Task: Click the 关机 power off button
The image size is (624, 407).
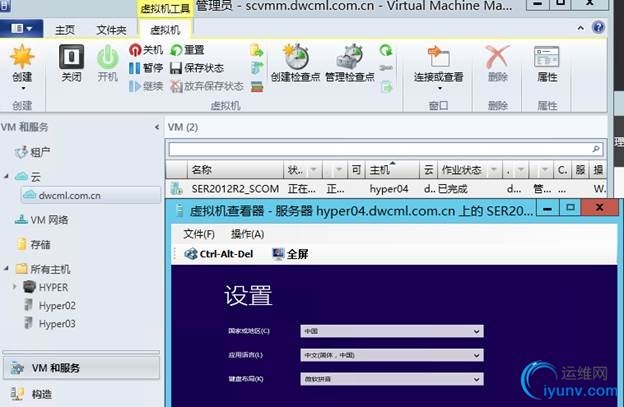Action: coord(146,50)
